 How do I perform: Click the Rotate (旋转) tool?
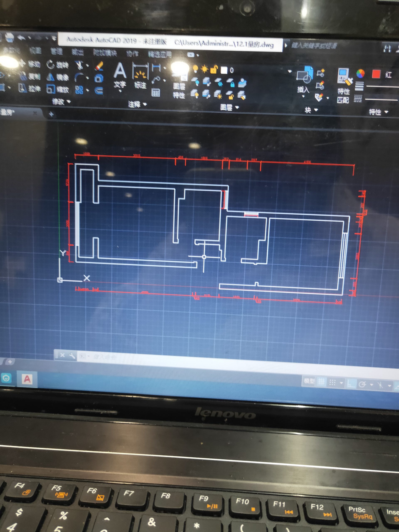[58, 65]
